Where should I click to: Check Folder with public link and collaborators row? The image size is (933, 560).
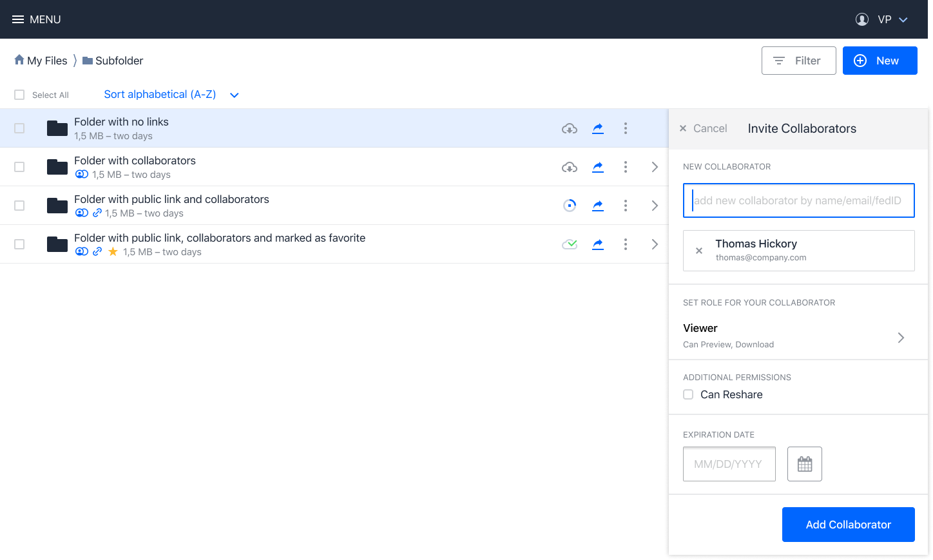click(19, 206)
